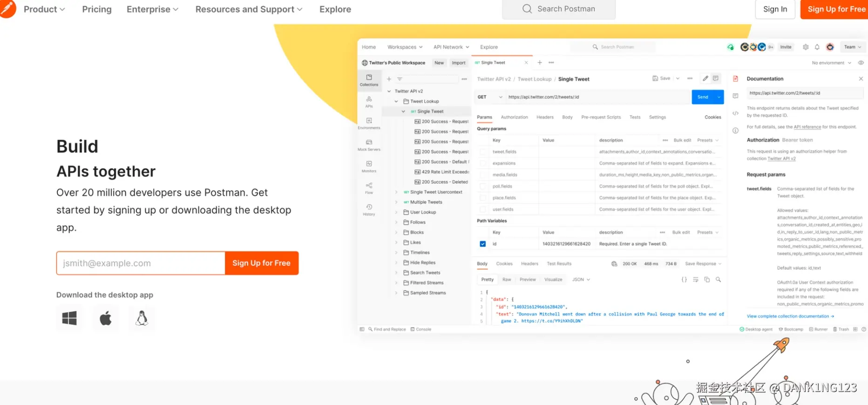Open the Workspaces dropdown in the app
The width and height of the screenshot is (868, 405).
[x=405, y=47]
